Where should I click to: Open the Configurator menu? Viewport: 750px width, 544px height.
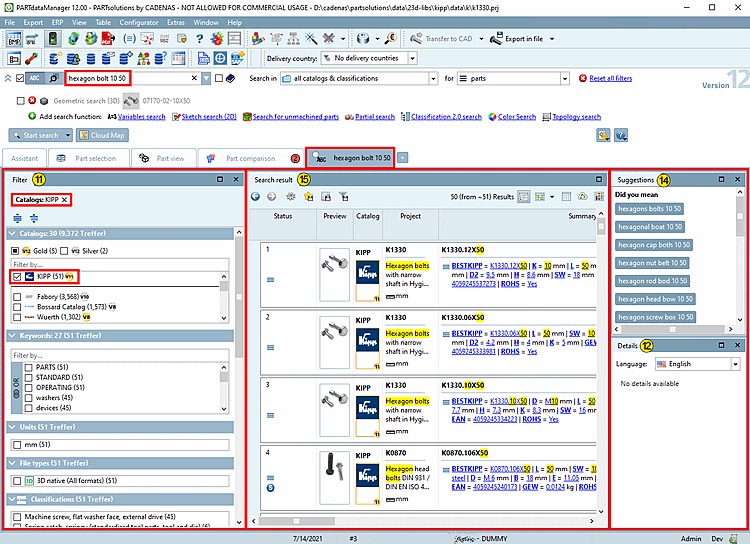[139, 22]
